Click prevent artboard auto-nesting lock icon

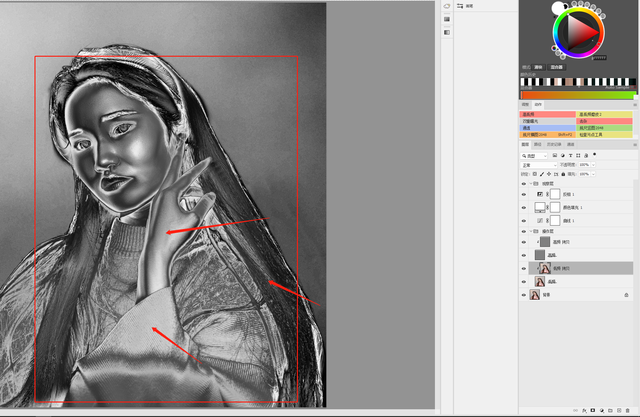(x=556, y=174)
